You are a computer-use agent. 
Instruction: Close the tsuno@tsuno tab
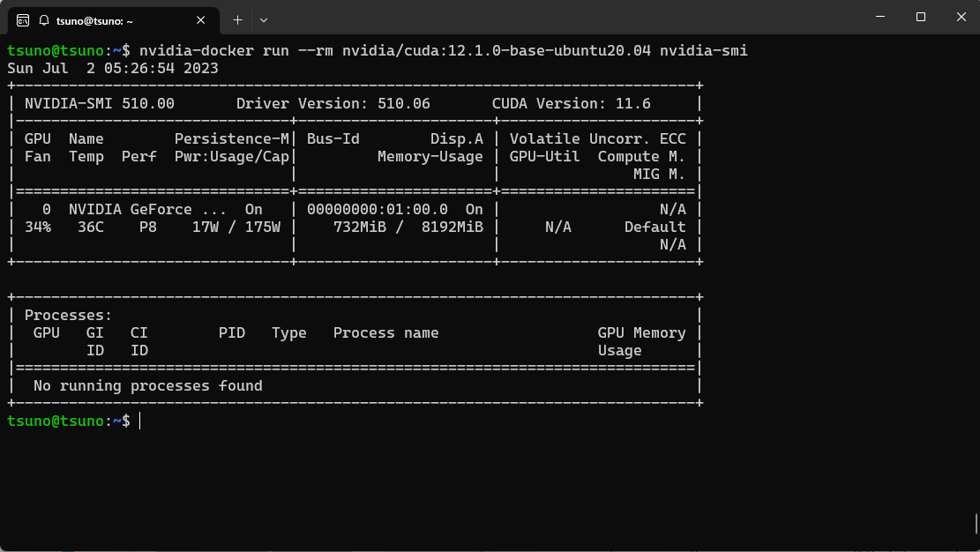200,20
